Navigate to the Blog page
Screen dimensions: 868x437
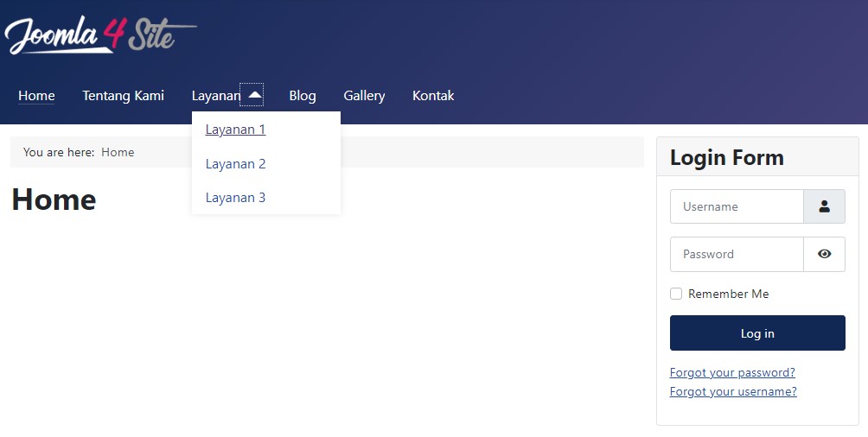pos(303,95)
